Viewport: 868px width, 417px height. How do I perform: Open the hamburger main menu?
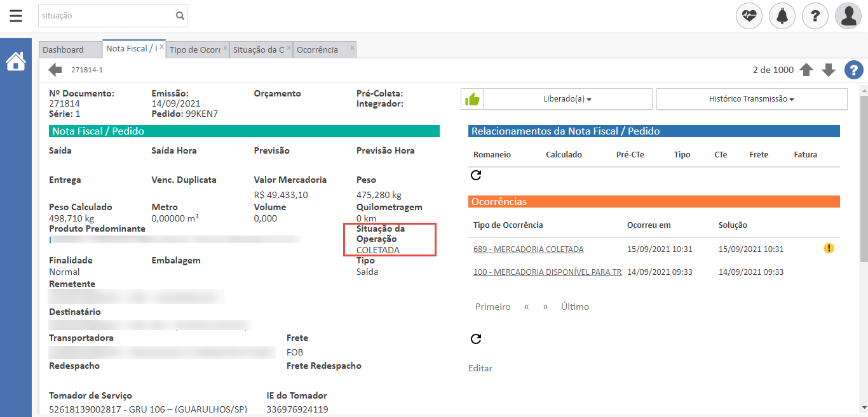(16, 16)
